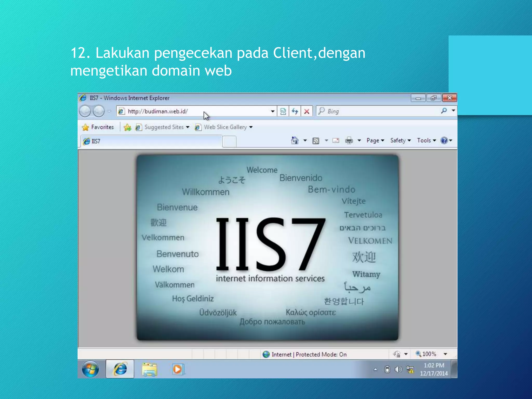Image resolution: width=532 pixels, height=399 pixels.
Task: Open Windows Media Player from the taskbar
Action: pos(178,369)
